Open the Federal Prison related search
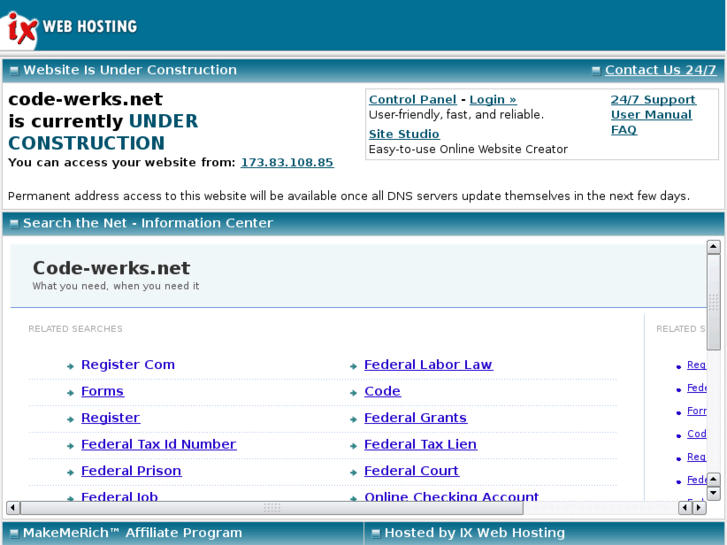 pos(131,471)
